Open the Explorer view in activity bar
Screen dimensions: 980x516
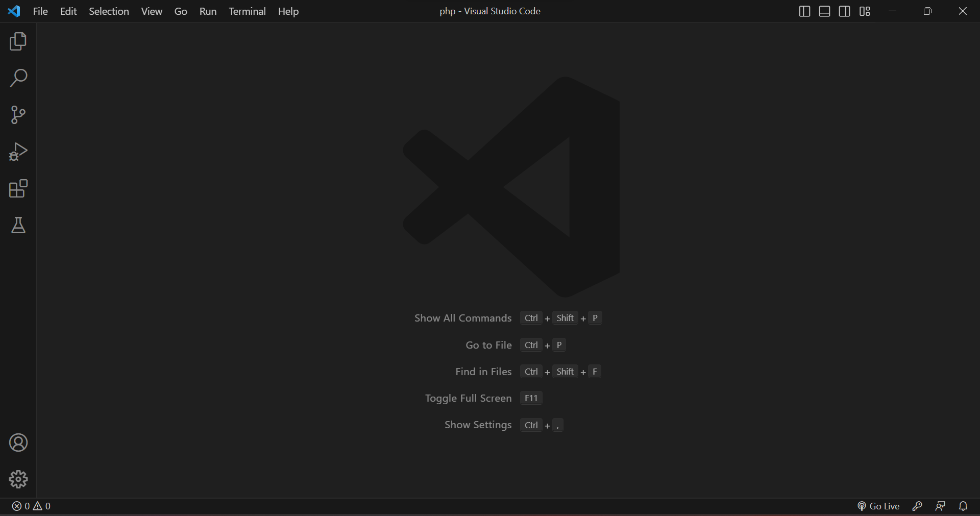coord(18,41)
